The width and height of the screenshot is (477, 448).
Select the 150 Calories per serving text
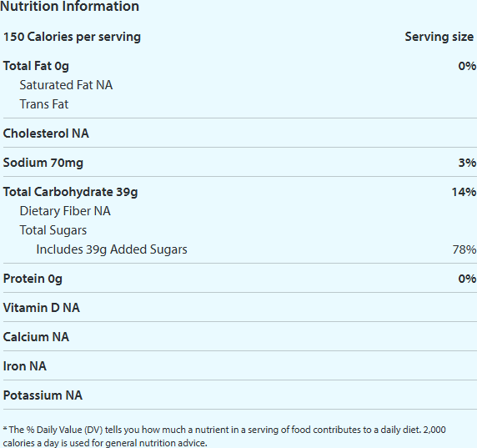[72, 37]
